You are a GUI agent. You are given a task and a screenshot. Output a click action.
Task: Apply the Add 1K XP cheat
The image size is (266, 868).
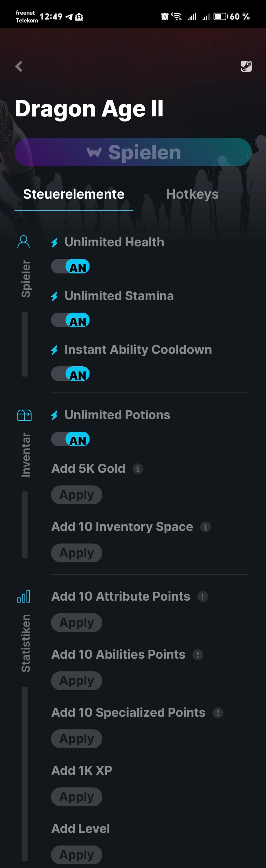pyautogui.click(x=76, y=797)
